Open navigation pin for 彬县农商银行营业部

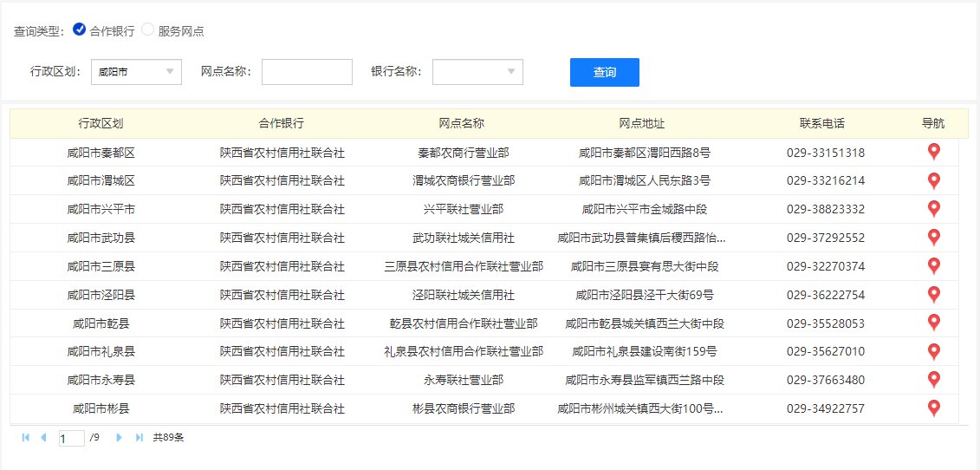933,408
